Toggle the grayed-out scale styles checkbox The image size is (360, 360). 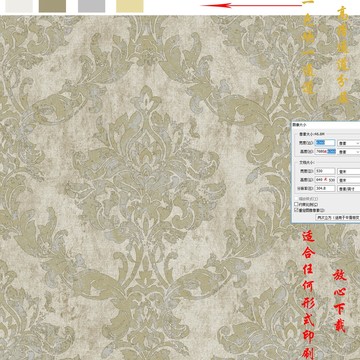296,199
